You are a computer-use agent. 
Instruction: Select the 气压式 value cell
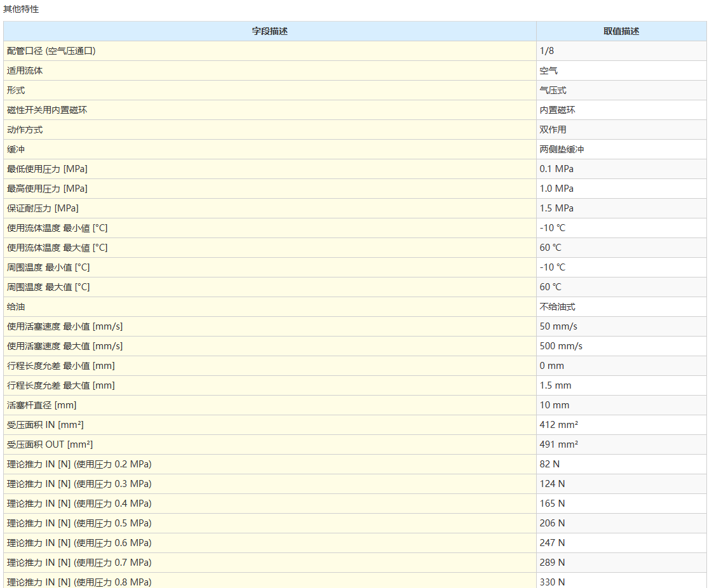[x=553, y=90]
